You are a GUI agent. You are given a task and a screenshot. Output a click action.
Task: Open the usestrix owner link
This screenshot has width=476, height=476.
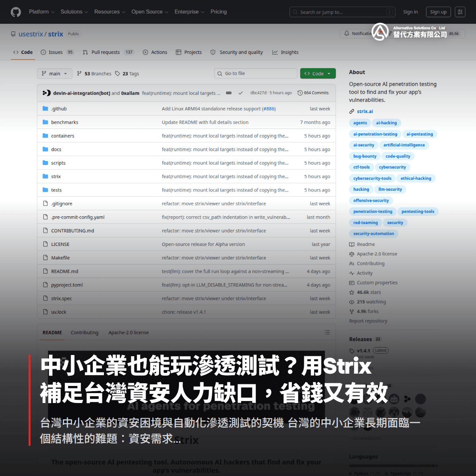click(31, 34)
